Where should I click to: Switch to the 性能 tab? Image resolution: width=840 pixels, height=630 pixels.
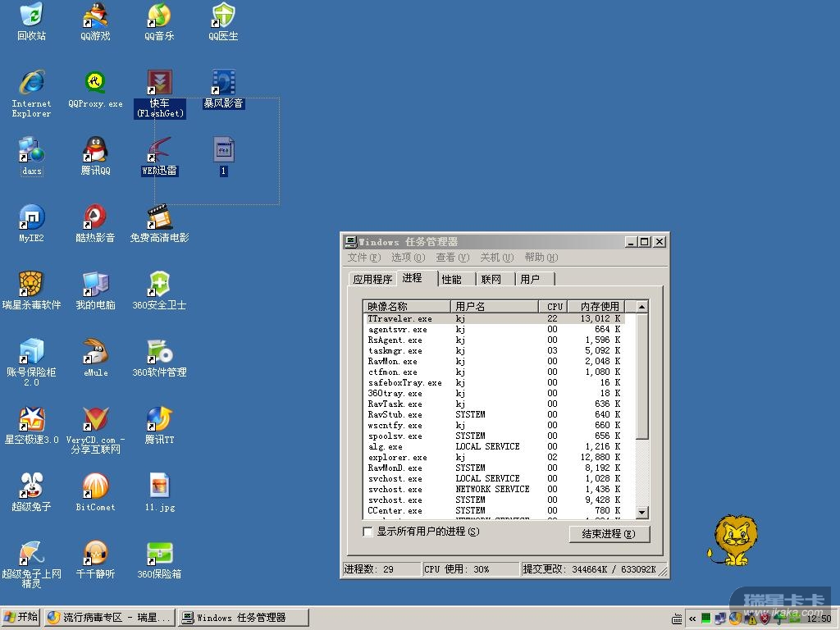click(452, 279)
